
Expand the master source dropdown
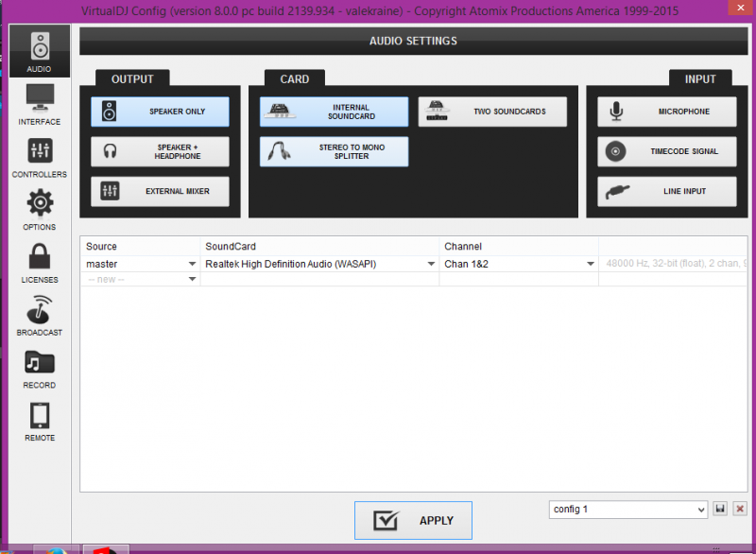192,264
